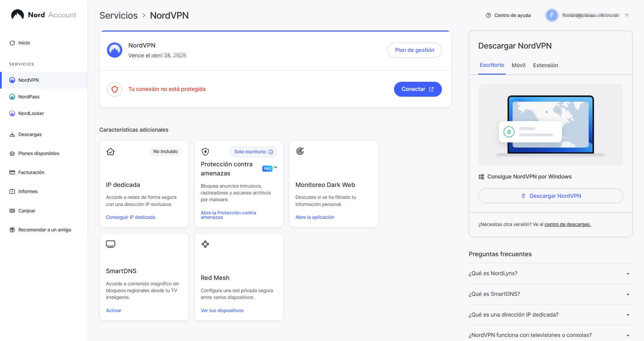
Task: Click the Plan de gestión button
Action: 414,50
